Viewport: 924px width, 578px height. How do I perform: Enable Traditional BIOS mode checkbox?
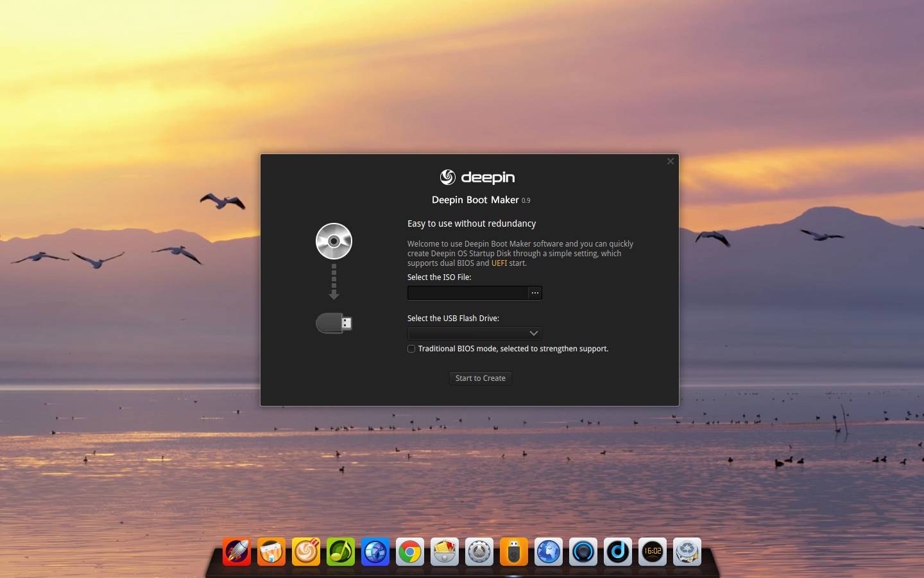(x=411, y=349)
